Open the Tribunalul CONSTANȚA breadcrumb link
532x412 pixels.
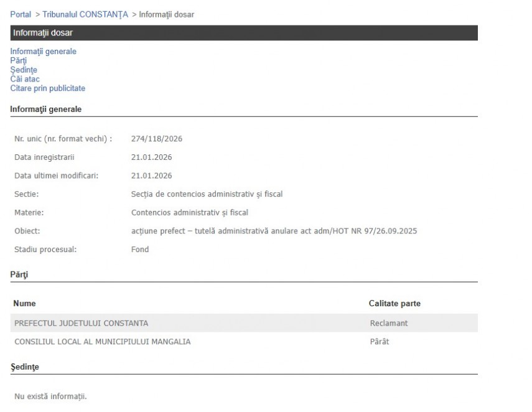(x=85, y=14)
